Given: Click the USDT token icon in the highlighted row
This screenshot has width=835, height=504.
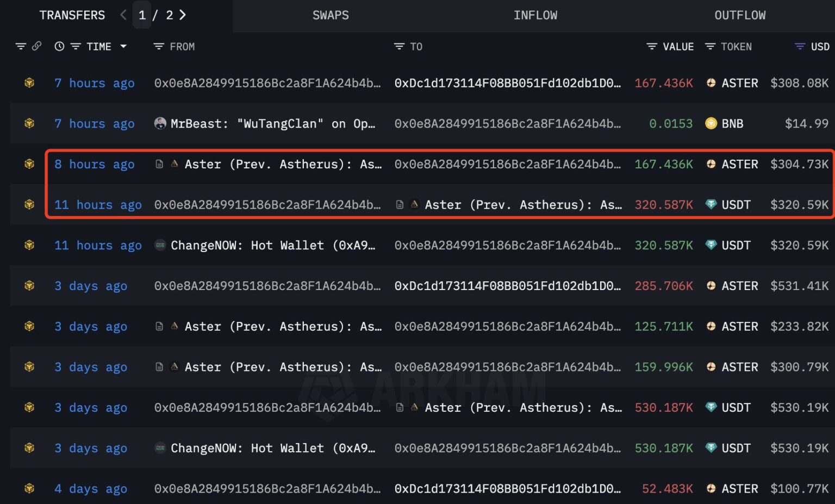Looking at the screenshot, I should point(711,205).
